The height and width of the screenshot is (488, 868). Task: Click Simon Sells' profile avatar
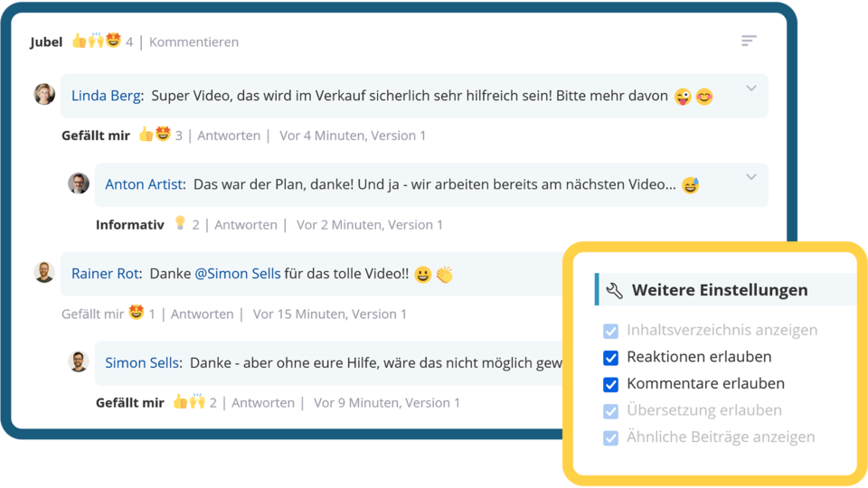[78, 361]
